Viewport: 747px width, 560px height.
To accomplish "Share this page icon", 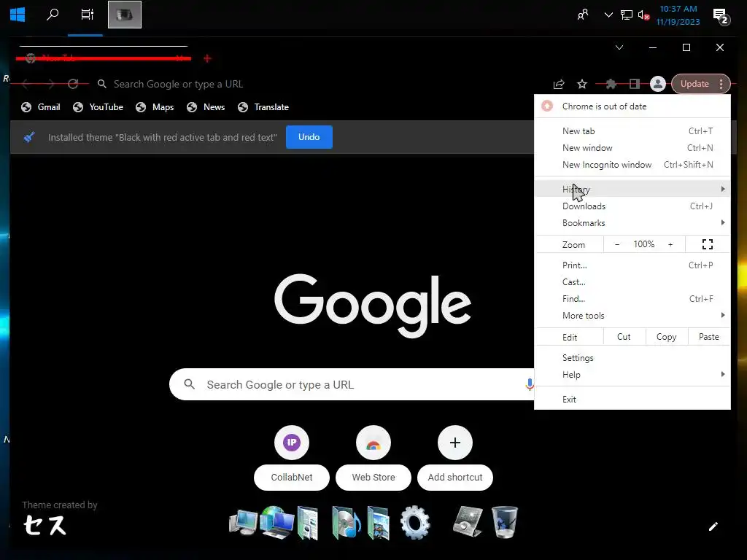I will coord(559,84).
